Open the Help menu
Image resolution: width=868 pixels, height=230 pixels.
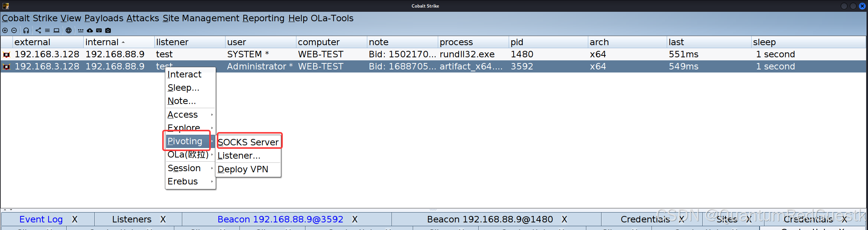[298, 18]
